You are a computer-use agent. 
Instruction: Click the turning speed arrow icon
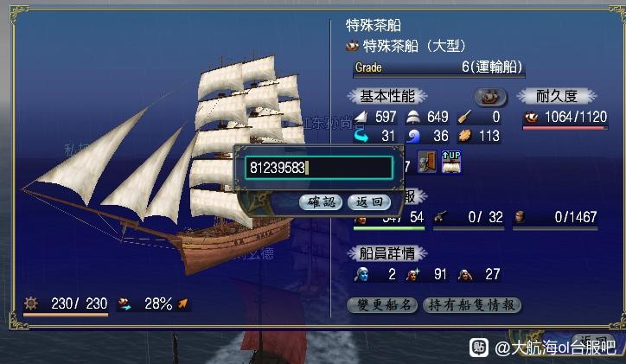coord(361,136)
